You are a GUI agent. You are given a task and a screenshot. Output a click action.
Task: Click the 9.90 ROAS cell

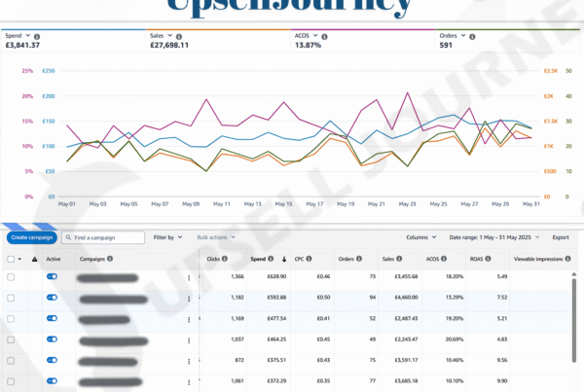click(502, 380)
